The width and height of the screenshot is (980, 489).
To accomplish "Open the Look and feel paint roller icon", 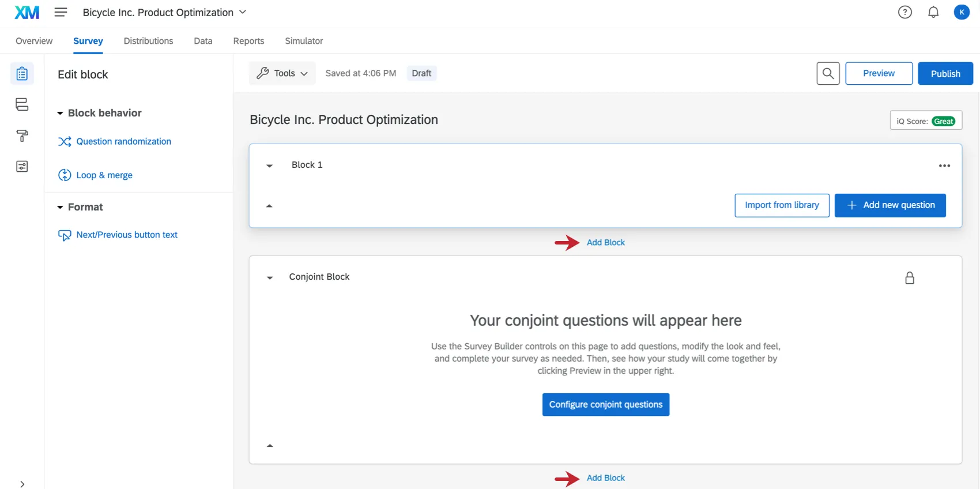I will (x=22, y=136).
